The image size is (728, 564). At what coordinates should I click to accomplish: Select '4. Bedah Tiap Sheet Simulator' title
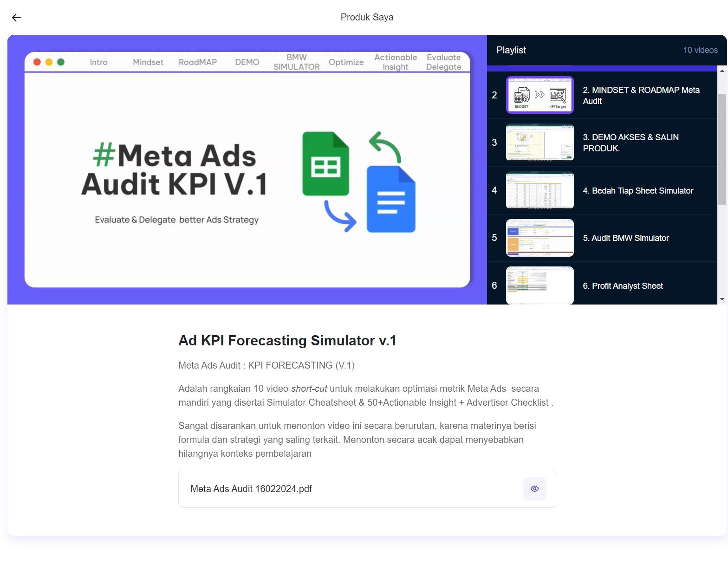point(638,191)
